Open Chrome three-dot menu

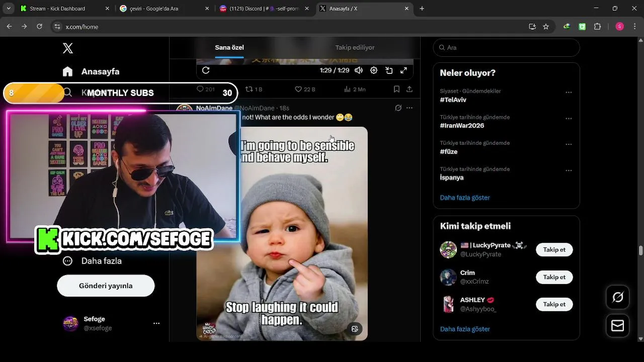click(x=634, y=27)
